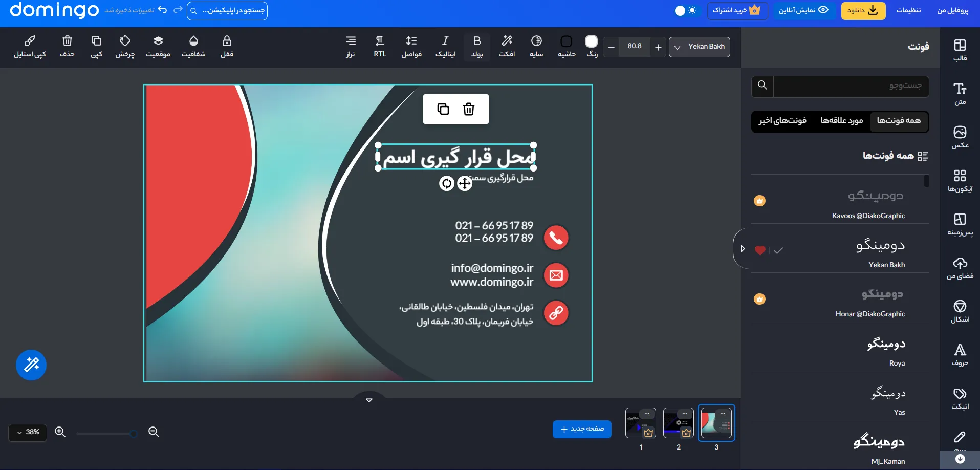This screenshot has height=470, width=980.
Task: Click the redo arrow icon
Action: pyautogui.click(x=178, y=10)
